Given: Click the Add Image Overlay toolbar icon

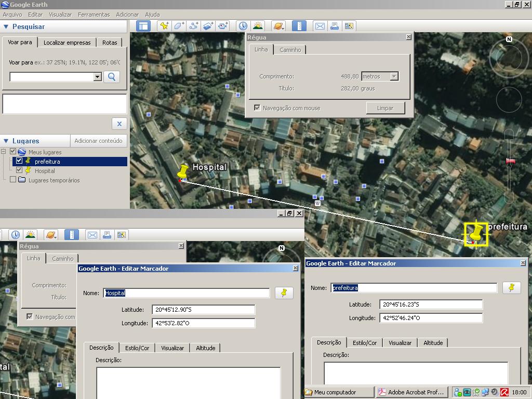Looking at the screenshot, I should coord(208,26).
